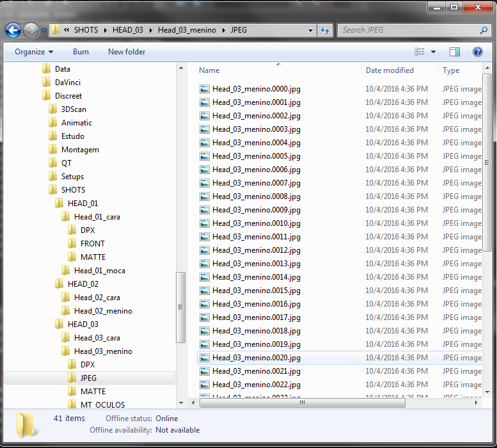The width and height of the screenshot is (497, 448).
Task: Click the horizontal scrollbar of file list
Action: (301, 403)
